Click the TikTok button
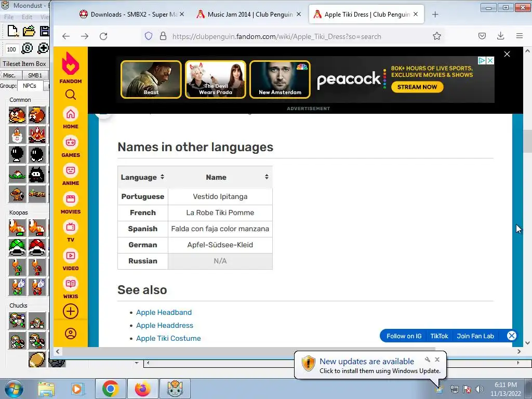 pyautogui.click(x=439, y=336)
